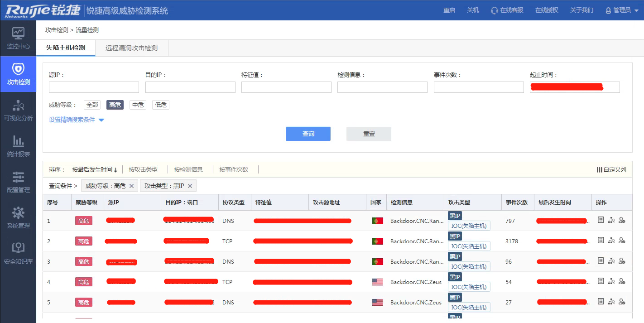The height and width of the screenshot is (323, 644).
Task: Click the 自定义列 customize columns icon
Action: [x=600, y=170]
